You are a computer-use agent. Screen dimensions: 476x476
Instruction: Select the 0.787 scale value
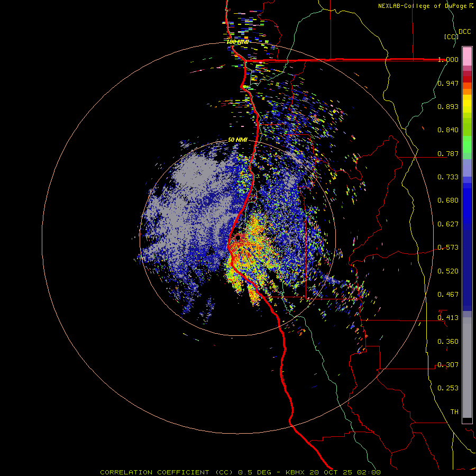[448, 153]
